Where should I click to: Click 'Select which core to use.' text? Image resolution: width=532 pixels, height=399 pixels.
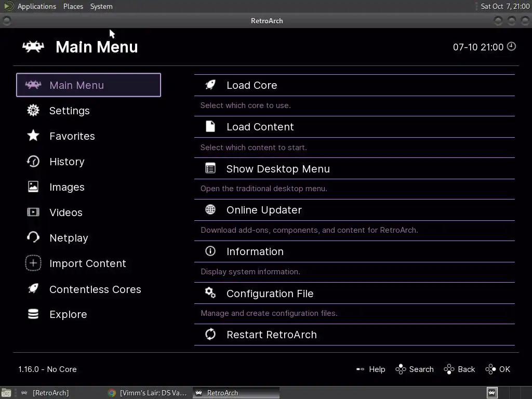(245, 105)
